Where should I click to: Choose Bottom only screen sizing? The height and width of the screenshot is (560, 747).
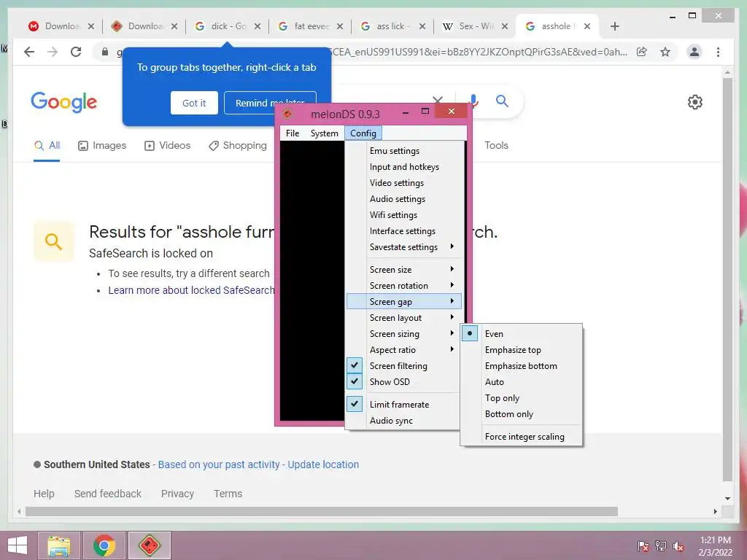pyautogui.click(x=521, y=414)
